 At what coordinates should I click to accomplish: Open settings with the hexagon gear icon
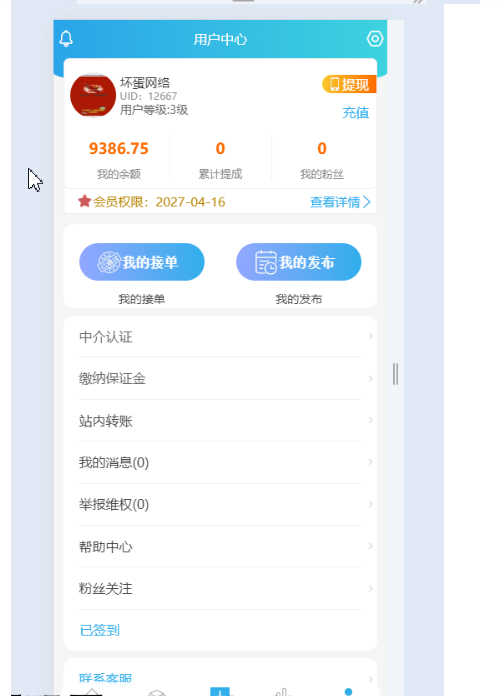375,39
